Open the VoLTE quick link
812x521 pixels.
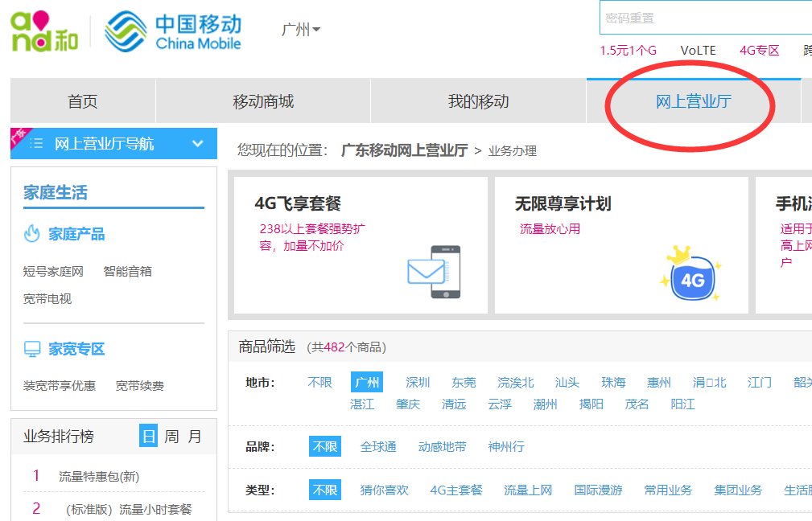click(x=699, y=50)
